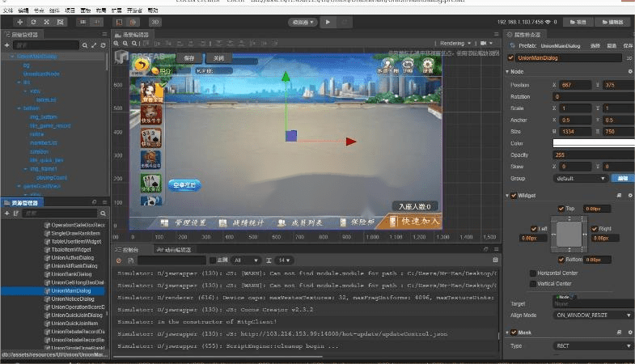Click Opacity value 255 field
This screenshot has width=635, height=364.
coord(594,154)
